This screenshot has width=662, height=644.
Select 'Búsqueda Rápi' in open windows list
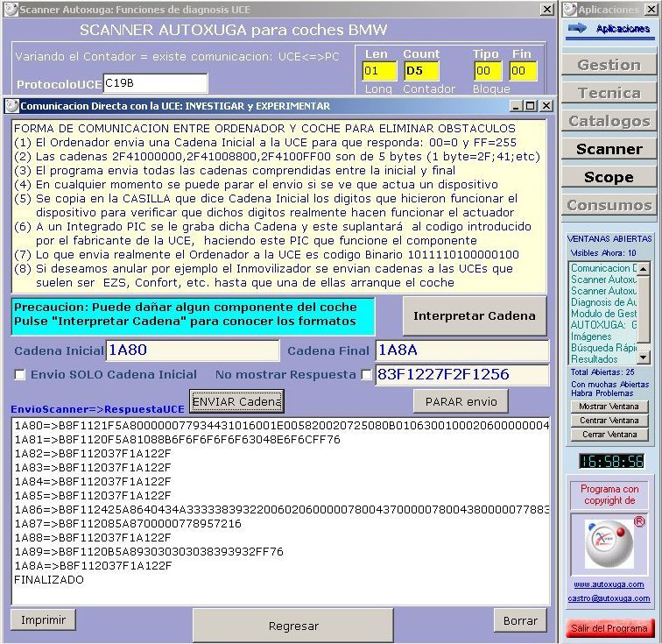click(x=603, y=348)
